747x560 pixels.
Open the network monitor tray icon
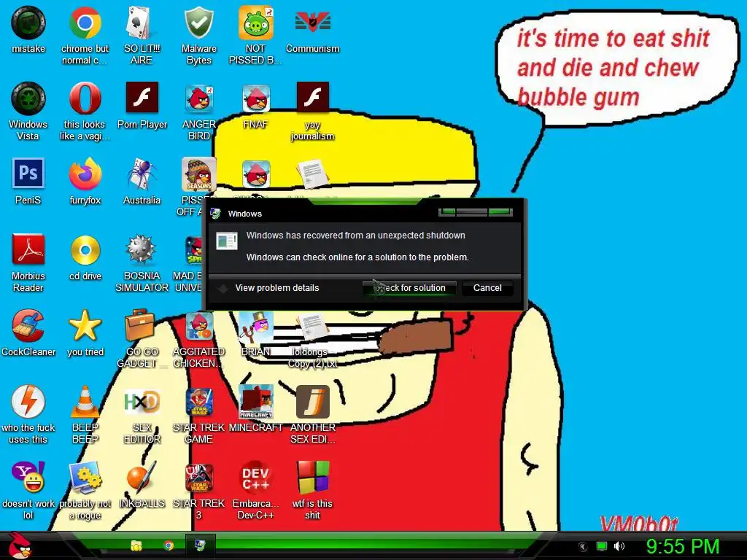coord(602,546)
